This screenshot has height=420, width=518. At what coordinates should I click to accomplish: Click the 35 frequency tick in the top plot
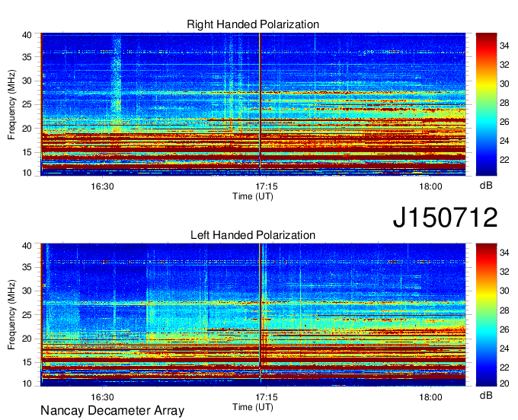click(x=27, y=57)
